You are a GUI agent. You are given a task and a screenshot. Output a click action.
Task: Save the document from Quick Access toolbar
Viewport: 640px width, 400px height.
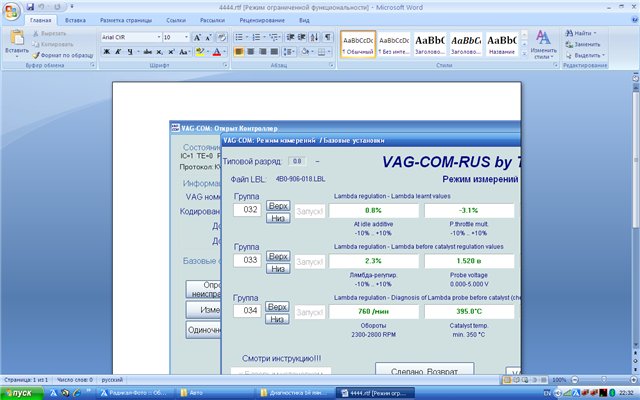(30, 7)
